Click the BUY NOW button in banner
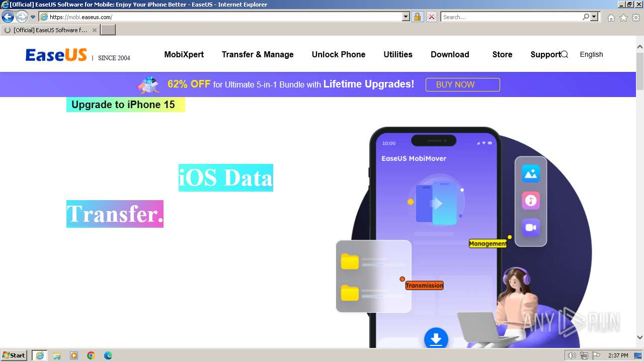The width and height of the screenshot is (644, 362). pyautogui.click(x=463, y=84)
